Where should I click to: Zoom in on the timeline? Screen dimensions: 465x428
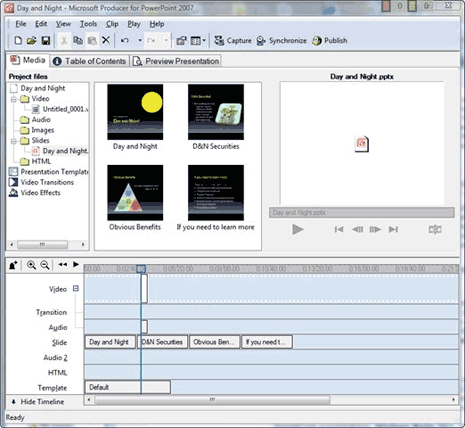(x=32, y=265)
